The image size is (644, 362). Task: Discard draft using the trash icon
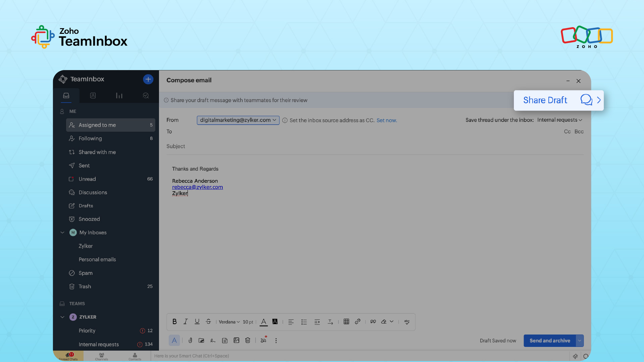(x=248, y=341)
